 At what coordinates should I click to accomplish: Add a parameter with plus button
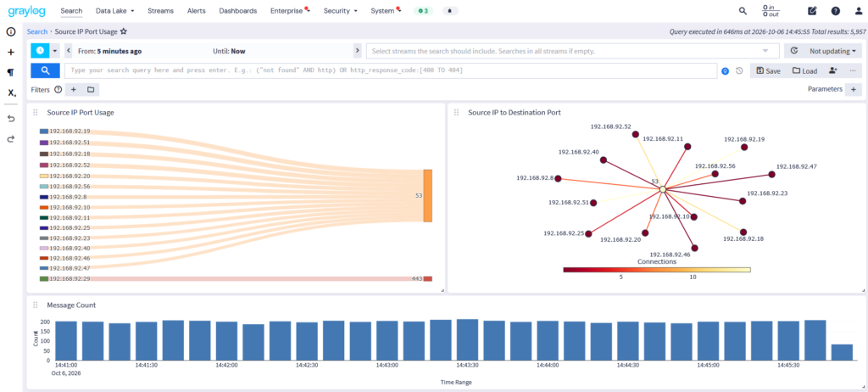coord(853,89)
